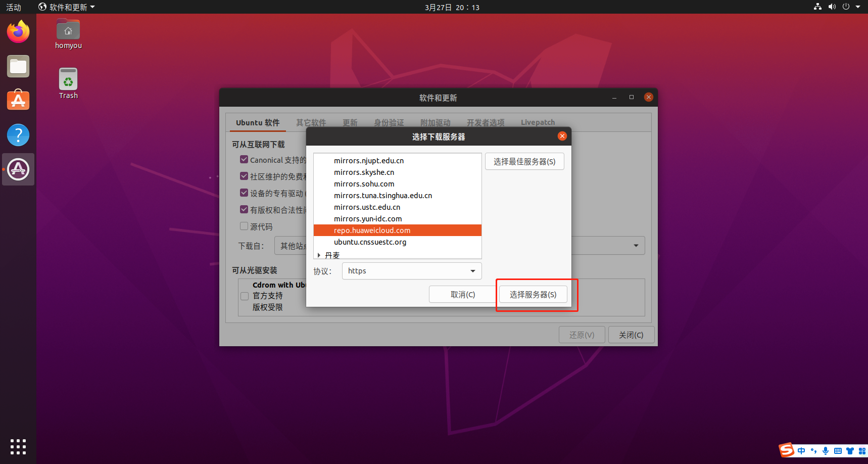
Task: Switch to the Ubuntu Software tab
Action: coord(258,122)
